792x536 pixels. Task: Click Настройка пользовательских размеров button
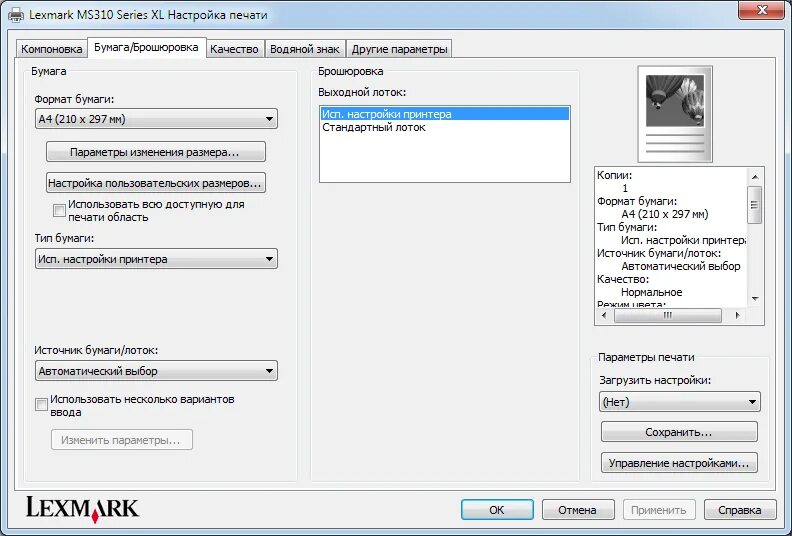pos(156,183)
